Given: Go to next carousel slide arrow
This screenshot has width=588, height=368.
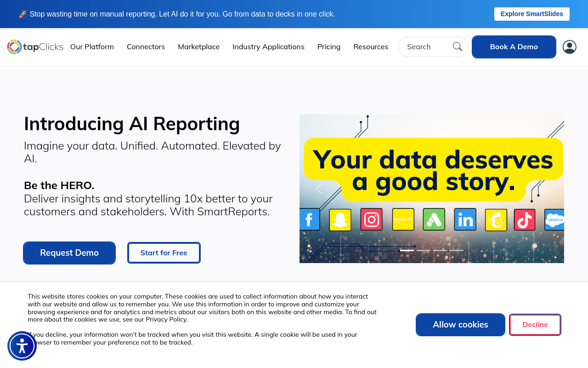Looking at the screenshot, I should tap(544, 189).
